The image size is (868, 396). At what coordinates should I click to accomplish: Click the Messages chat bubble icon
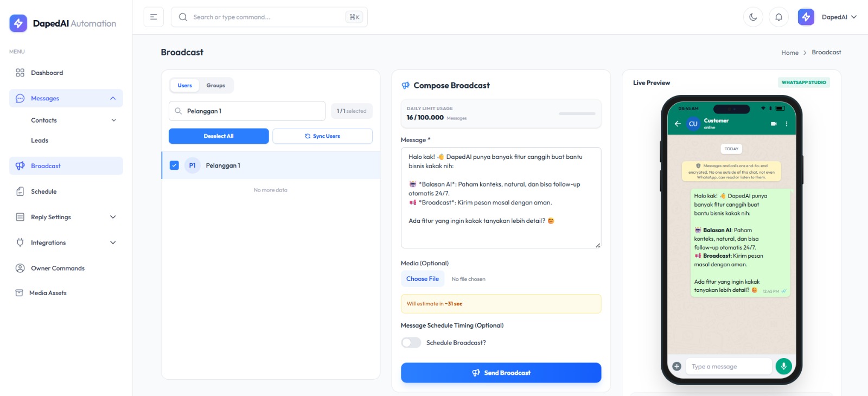click(20, 98)
